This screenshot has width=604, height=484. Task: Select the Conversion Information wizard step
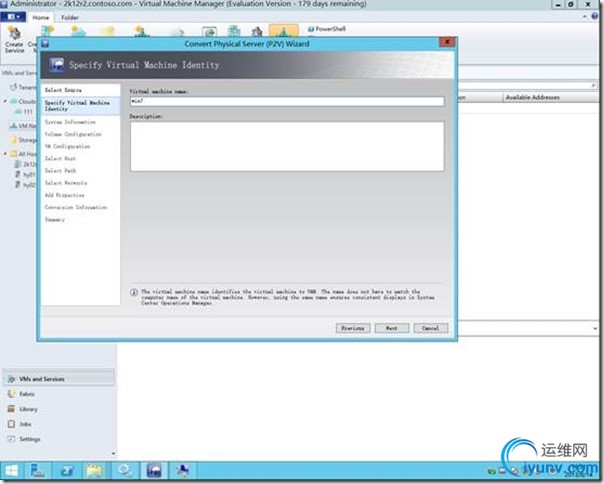tap(76, 207)
